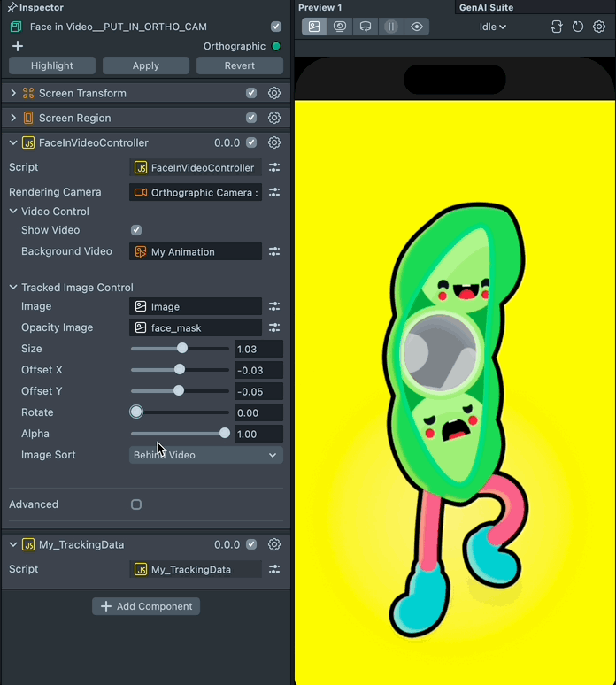Click the Screen Transform component icon
Image resolution: width=616 pixels, height=685 pixels.
pos(28,93)
